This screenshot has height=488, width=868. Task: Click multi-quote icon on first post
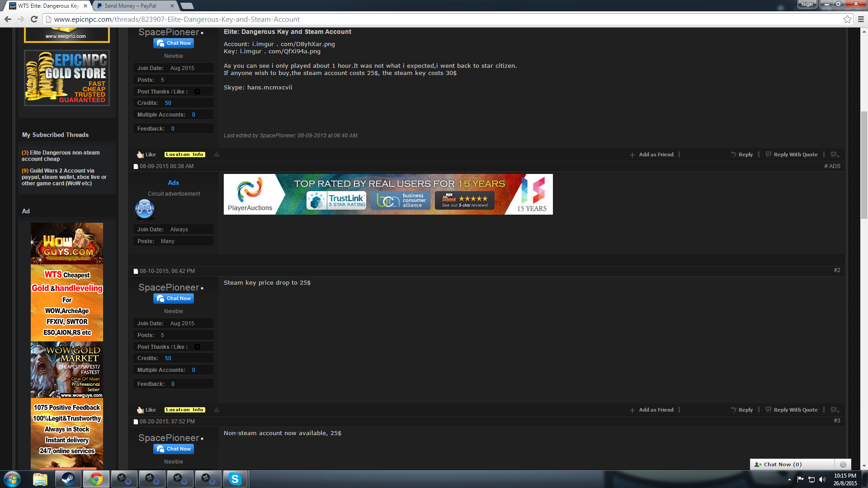point(835,155)
